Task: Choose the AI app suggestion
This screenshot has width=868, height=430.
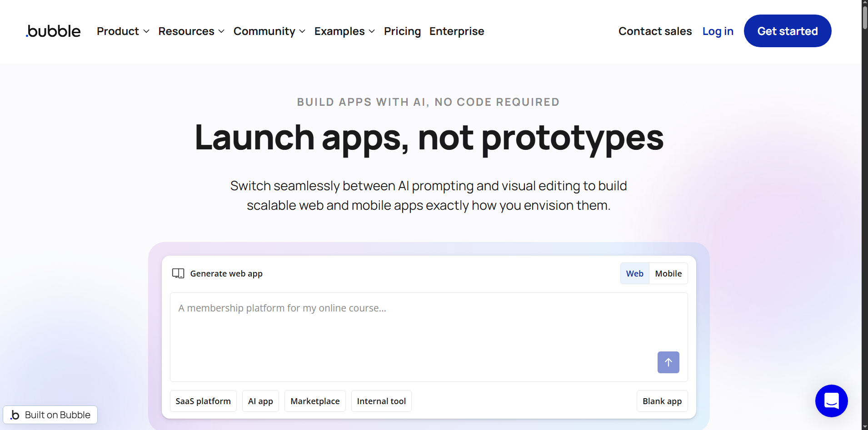Action: coord(260,401)
